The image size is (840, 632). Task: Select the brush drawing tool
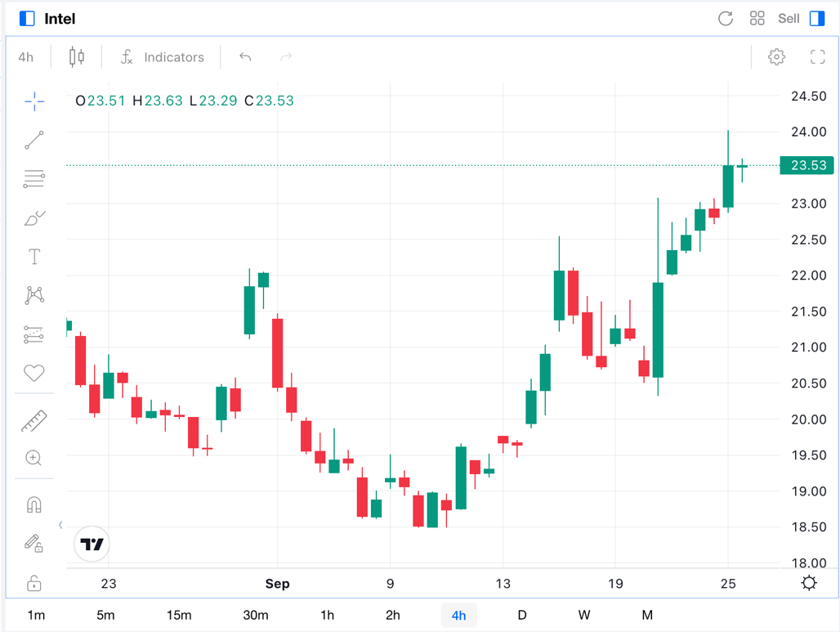(34, 218)
